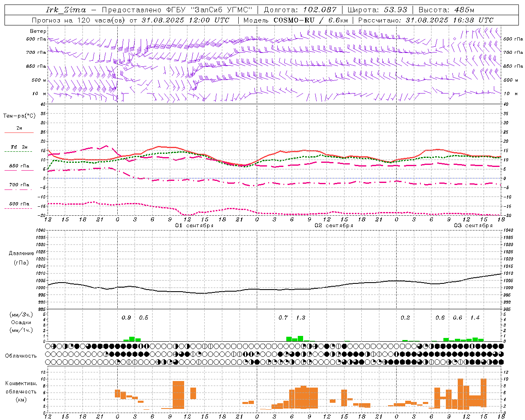Click the precipitation value "0.7"
Screen dimensions: 525x420
pos(283,318)
